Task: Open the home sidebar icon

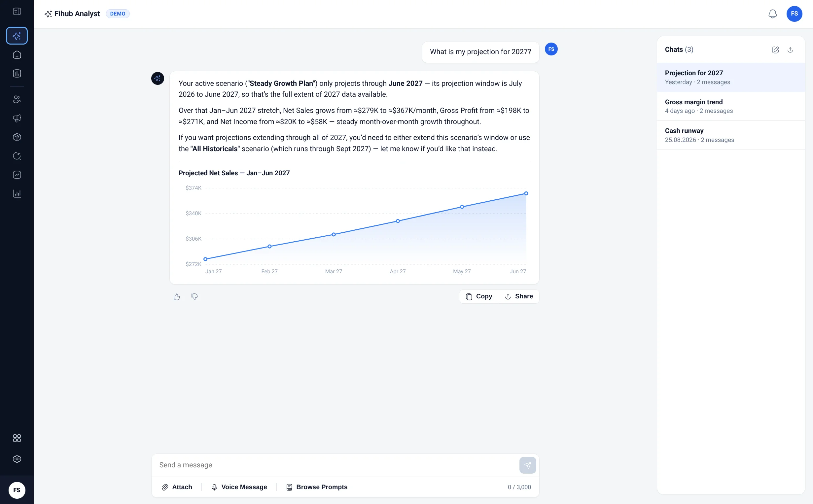Action: coord(17,55)
